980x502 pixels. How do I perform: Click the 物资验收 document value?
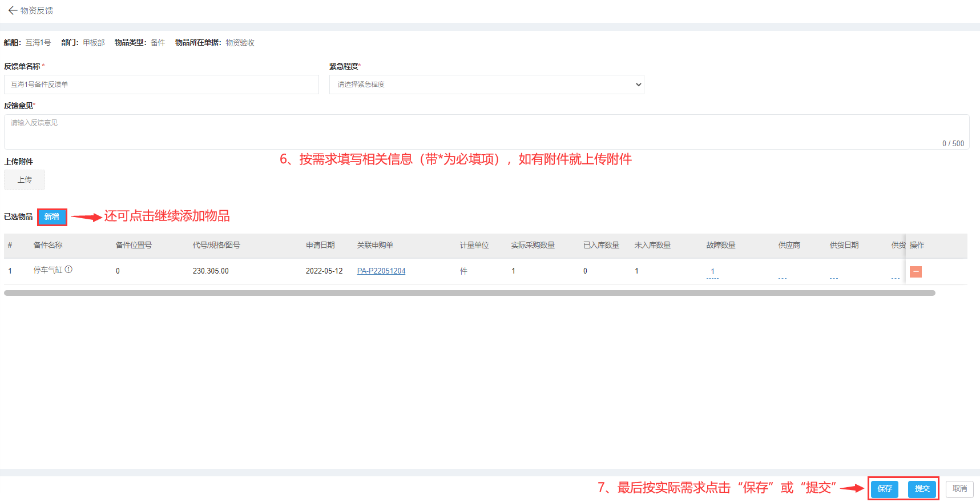point(240,43)
